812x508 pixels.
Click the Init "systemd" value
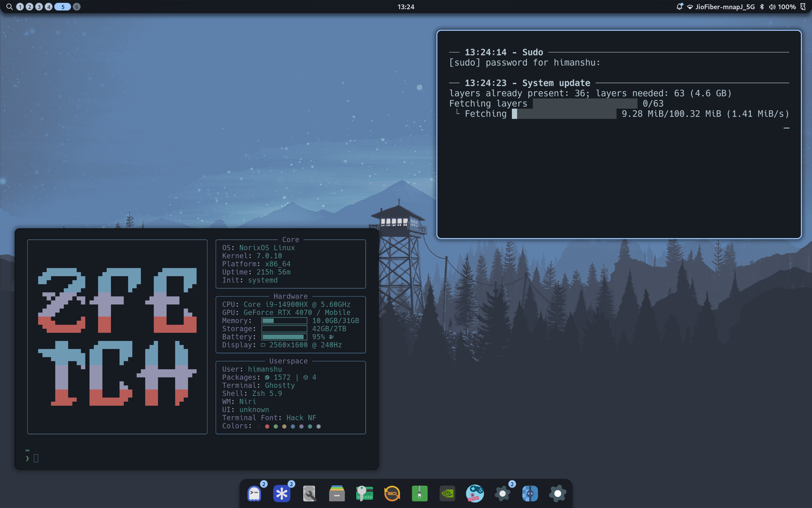coord(263,280)
